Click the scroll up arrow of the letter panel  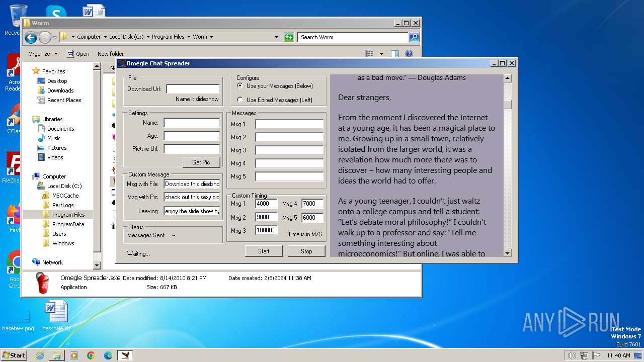[507, 78]
